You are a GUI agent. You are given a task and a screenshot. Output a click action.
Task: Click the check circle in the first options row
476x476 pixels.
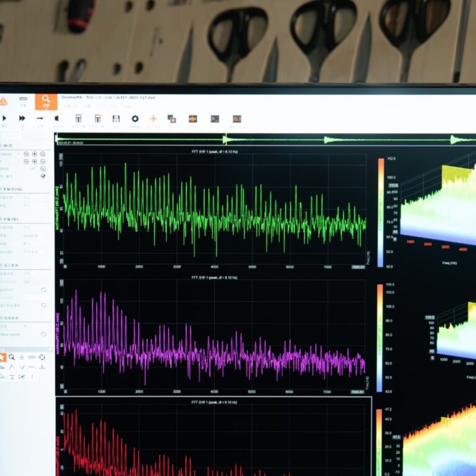click(43, 154)
